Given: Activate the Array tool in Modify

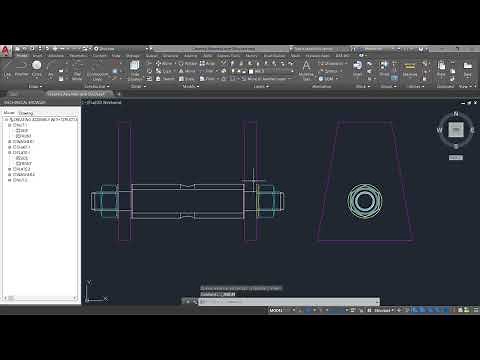Looking at the screenshot, I should click(x=207, y=63).
